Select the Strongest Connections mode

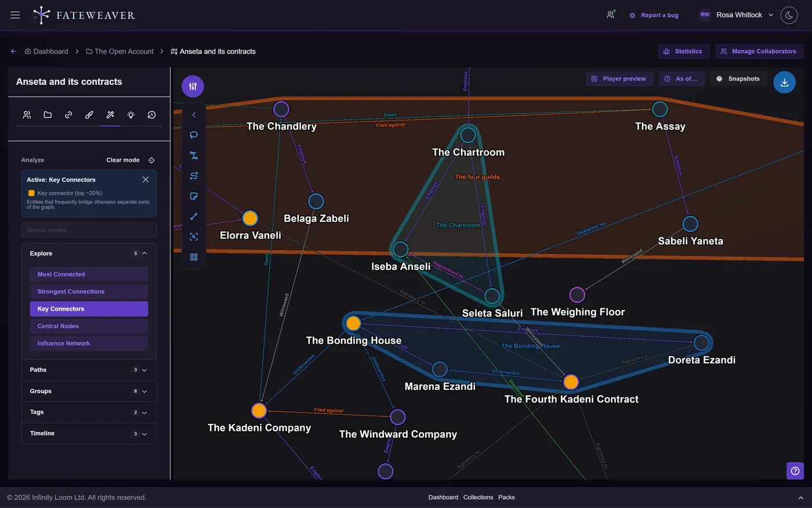pos(89,291)
